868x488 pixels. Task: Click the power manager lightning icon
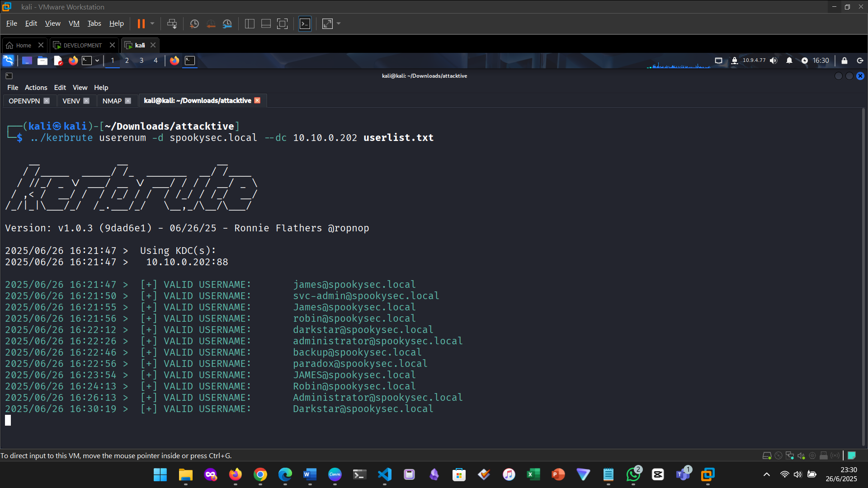(804, 61)
